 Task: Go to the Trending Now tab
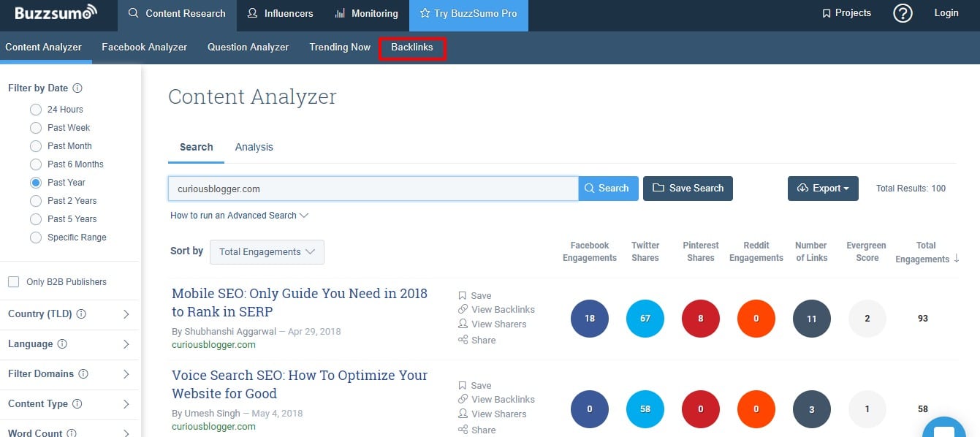pyautogui.click(x=340, y=47)
